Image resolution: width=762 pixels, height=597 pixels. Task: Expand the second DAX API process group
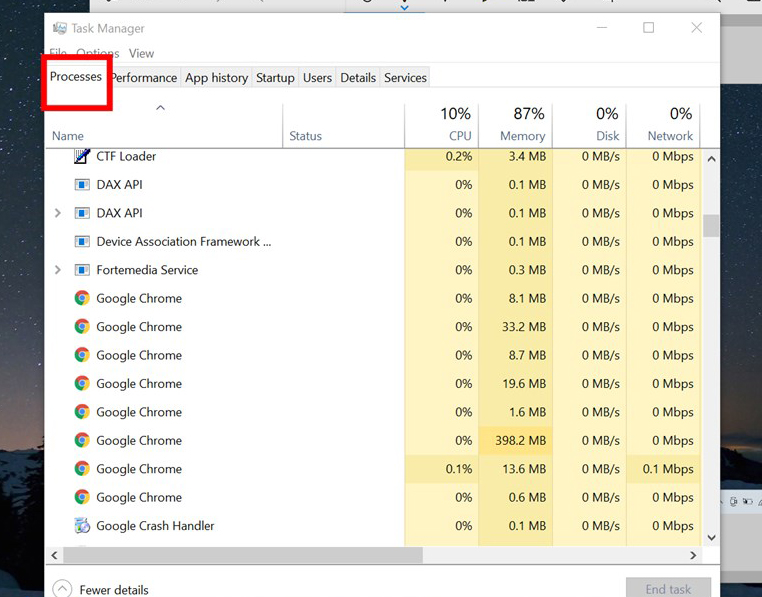[57, 213]
